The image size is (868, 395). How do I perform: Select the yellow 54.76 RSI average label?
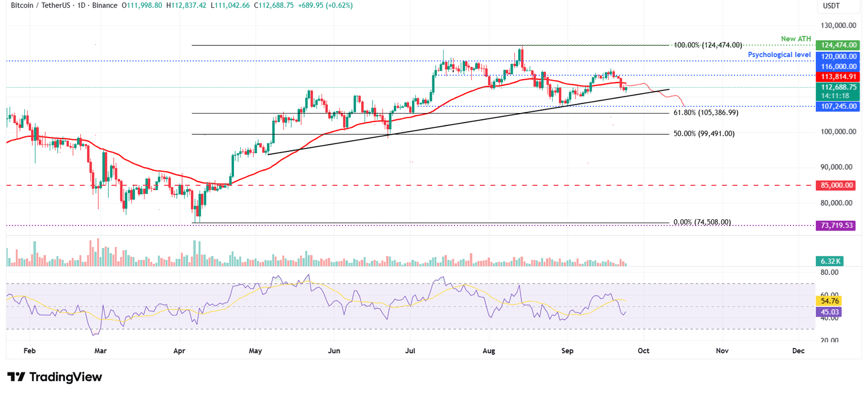[828, 302]
